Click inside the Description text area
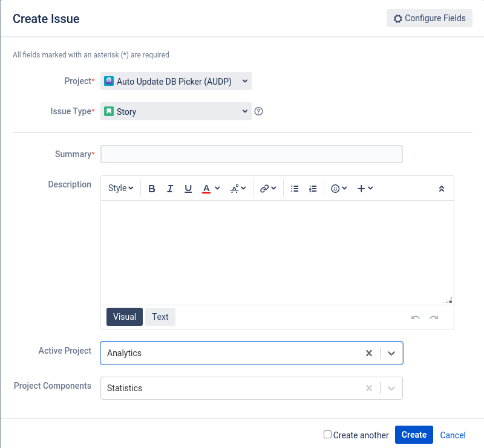The image size is (484, 448). pyautogui.click(x=277, y=253)
